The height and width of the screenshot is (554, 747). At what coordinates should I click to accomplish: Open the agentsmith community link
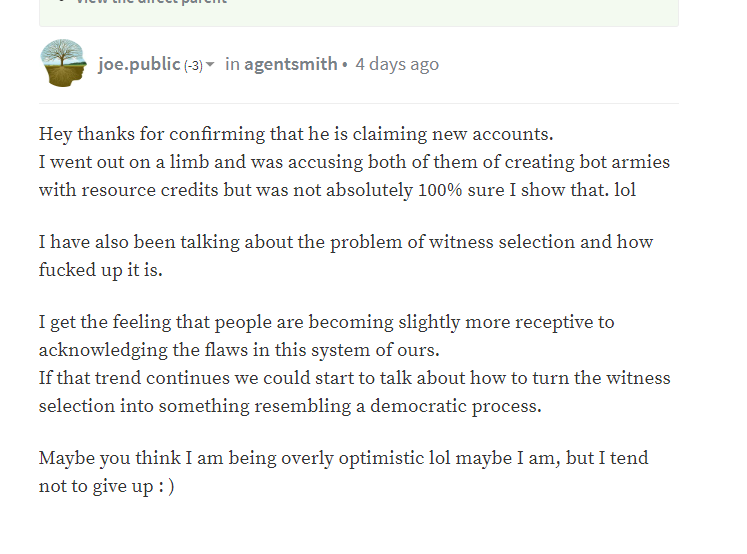pyautogui.click(x=290, y=65)
